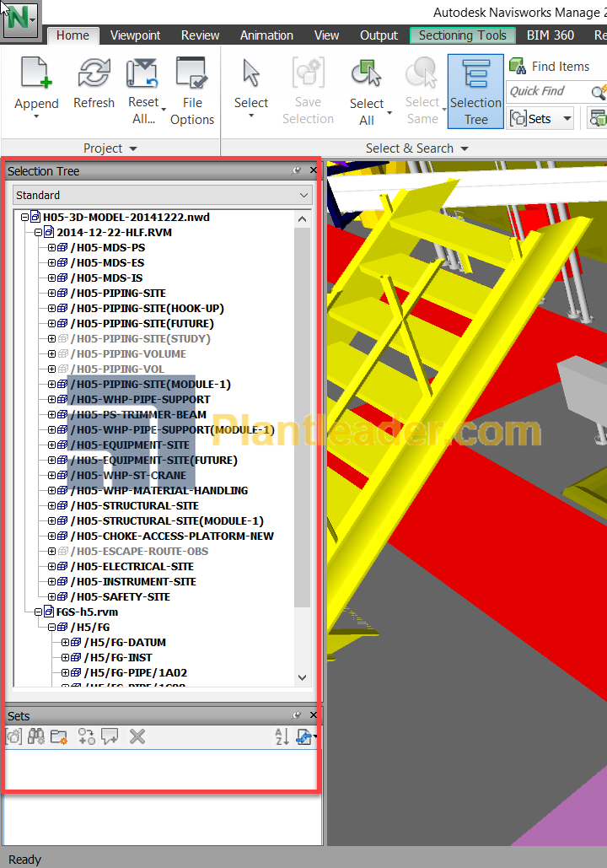Image resolution: width=607 pixels, height=868 pixels.
Task: Select the /H05-ELECTRICAL-SITE tree item
Action: coord(132,566)
